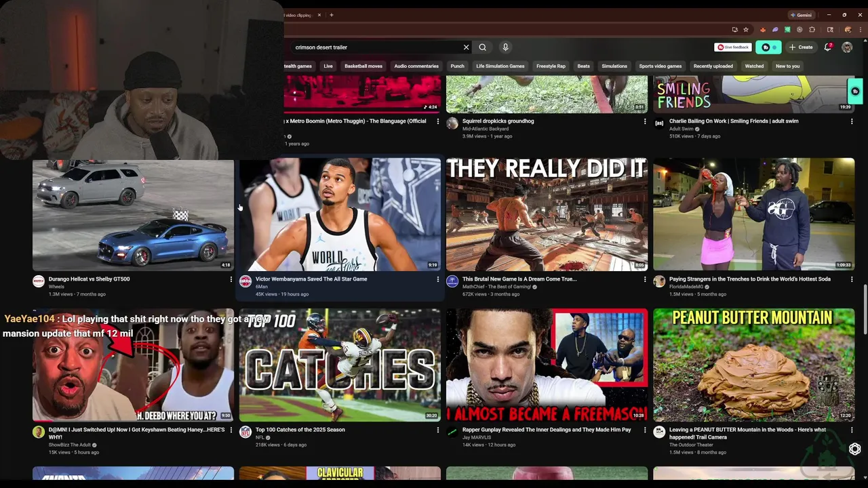868x488 pixels.
Task: Open The Outdoor Theater channel name
Action: (x=691, y=445)
